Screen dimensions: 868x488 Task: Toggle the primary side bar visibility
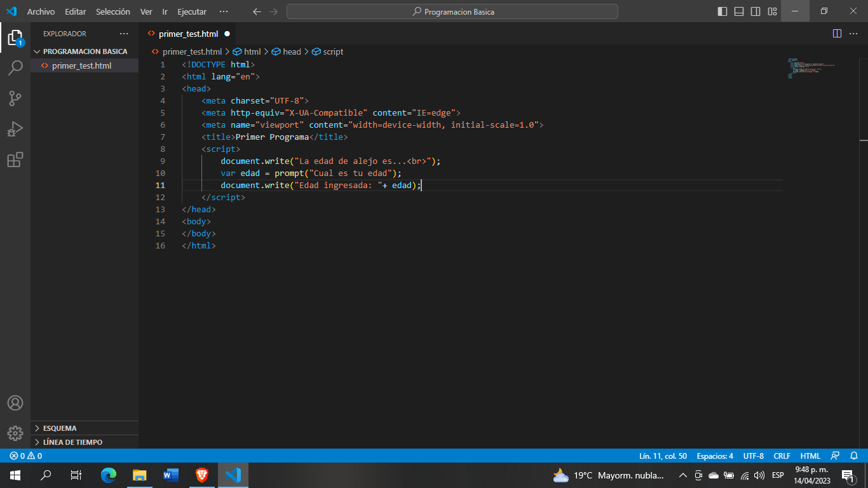[x=722, y=11]
